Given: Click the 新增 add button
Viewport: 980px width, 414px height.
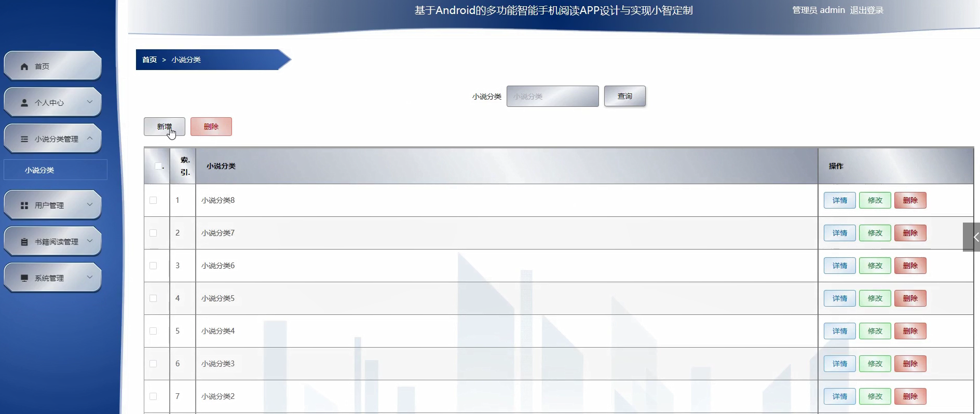Looking at the screenshot, I should tap(165, 127).
